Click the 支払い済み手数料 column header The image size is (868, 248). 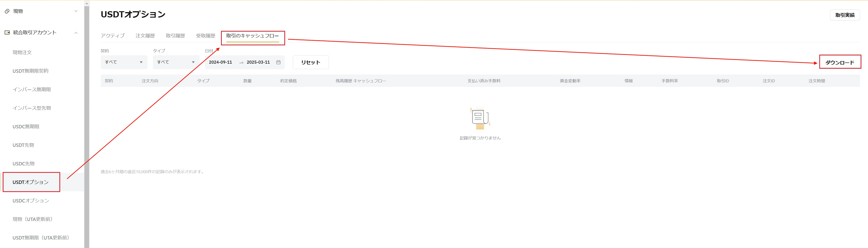tap(483, 81)
